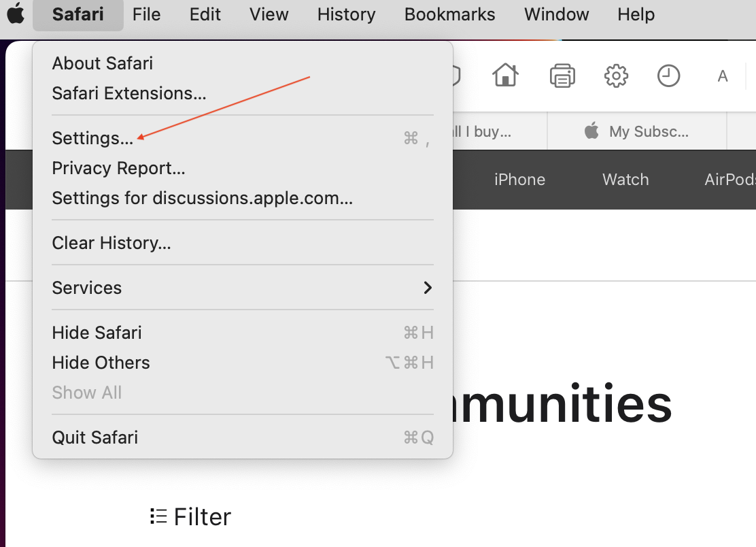Image resolution: width=756 pixels, height=547 pixels.
Task: Click the Home toolbar icon
Action: [505, 76]
